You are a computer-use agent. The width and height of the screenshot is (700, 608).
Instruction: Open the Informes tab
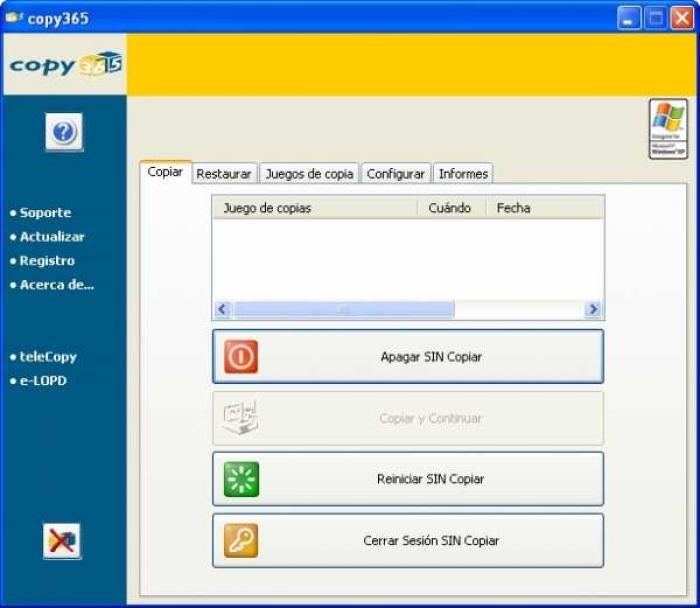pos(463,174)
